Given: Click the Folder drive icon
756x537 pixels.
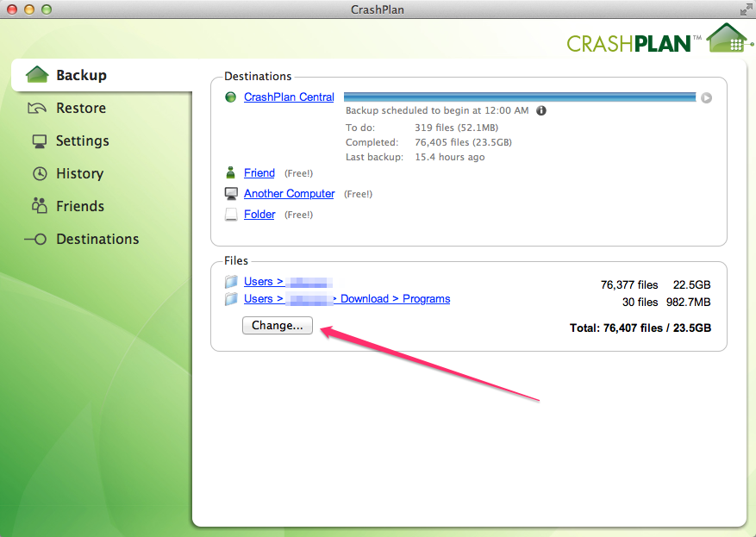Looking at the screenshot, I should (x=231, y=215).
